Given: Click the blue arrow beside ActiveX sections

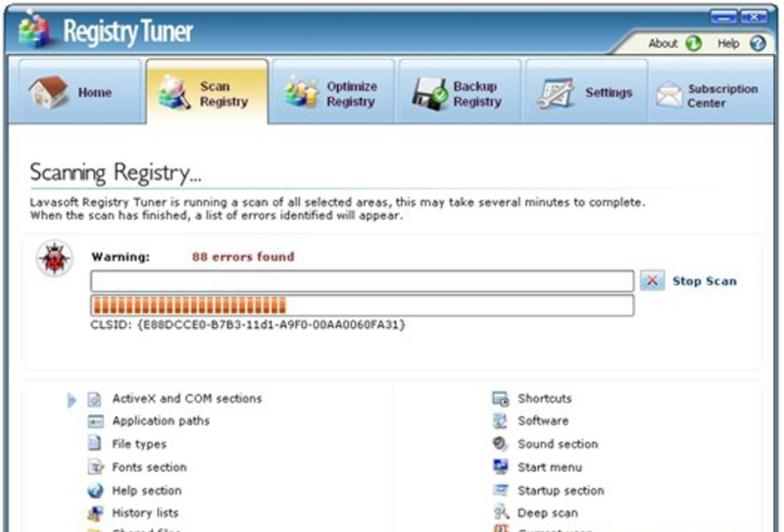Looking at the screenshot, I should pyautogui.click(x=72, y=400).
